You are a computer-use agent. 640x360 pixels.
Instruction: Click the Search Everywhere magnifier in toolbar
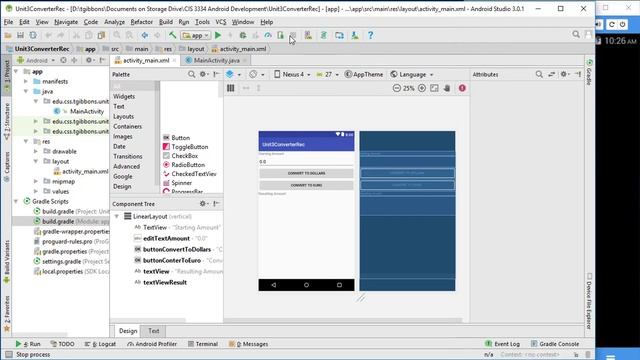(576, 35)
